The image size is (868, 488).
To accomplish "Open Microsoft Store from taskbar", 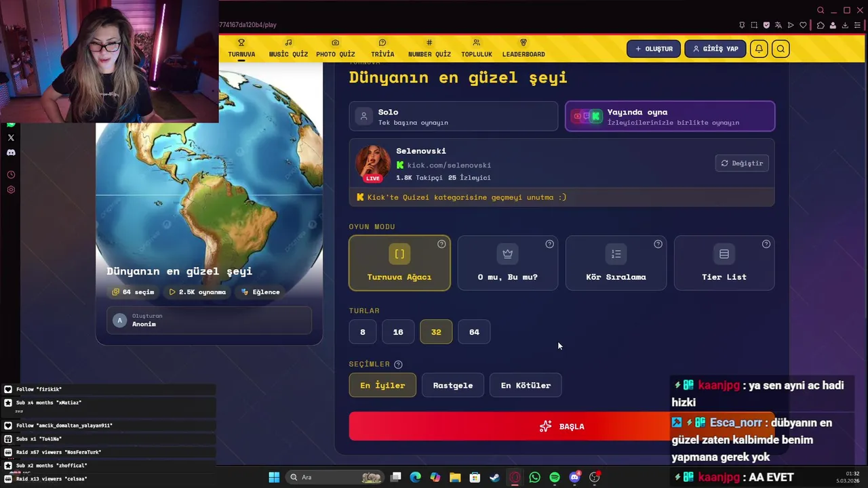I will point(475,477).
